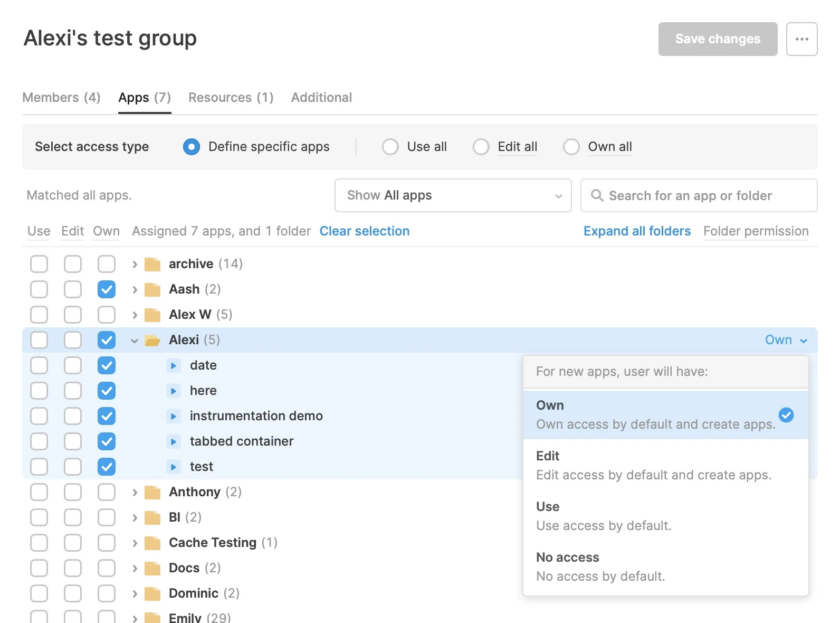Viewport: 840px width, 623px height.
Task: Click Expand all folders link
Action: tap(637, 231)
